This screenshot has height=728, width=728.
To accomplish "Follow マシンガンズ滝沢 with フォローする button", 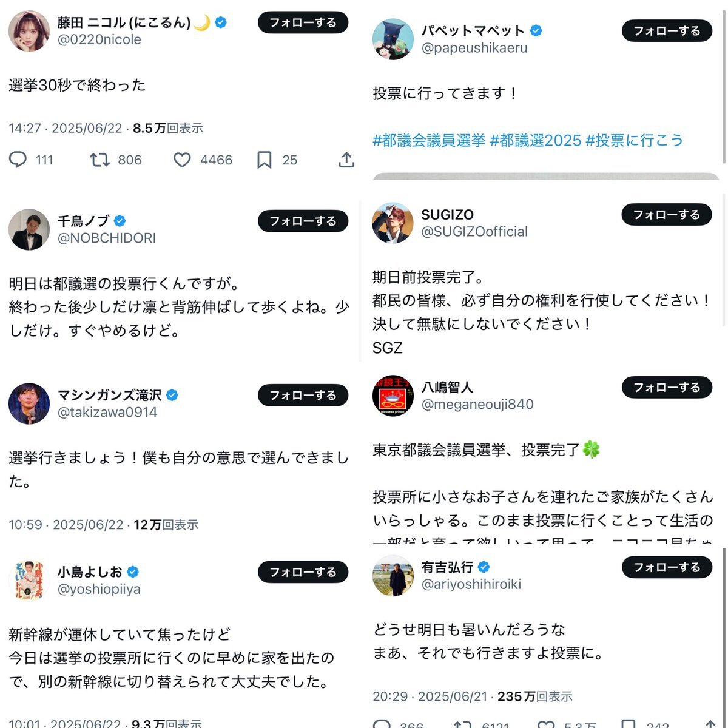I will click(x=303, y=395).
